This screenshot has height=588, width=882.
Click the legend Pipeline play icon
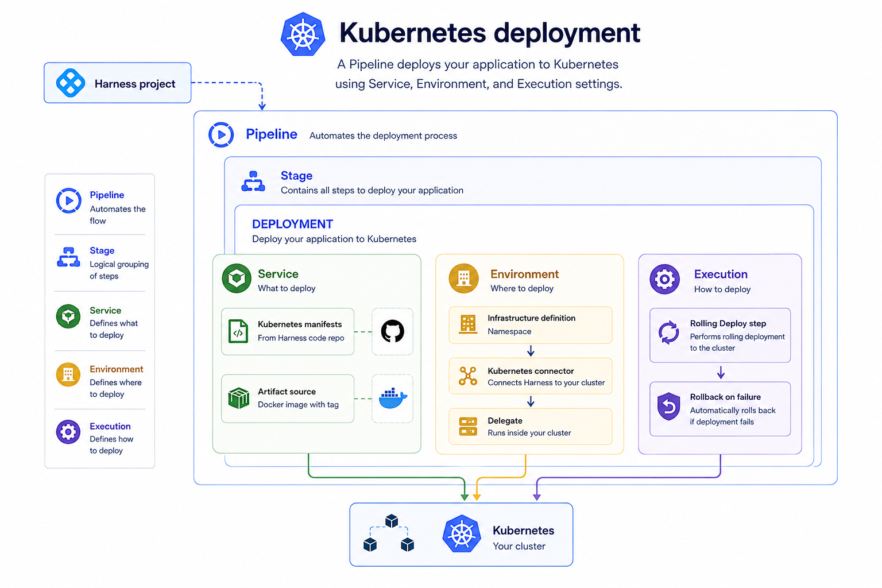tap(68, 201)
